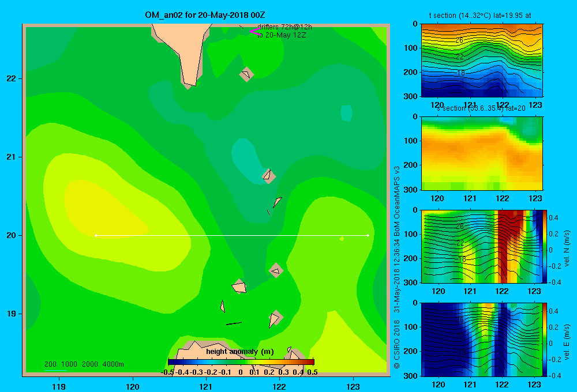This screenshot has width=577, height=392.
Task: Click latitude label 19 on the main map
Action: point(11,314)
